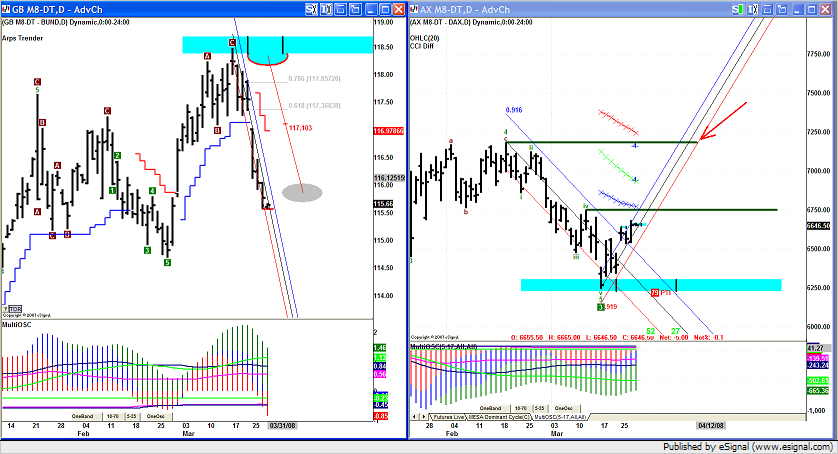Click the OneBand label in GB oscillator panel
This screenshot has height=454, width=838.
(x=82, y=416)
